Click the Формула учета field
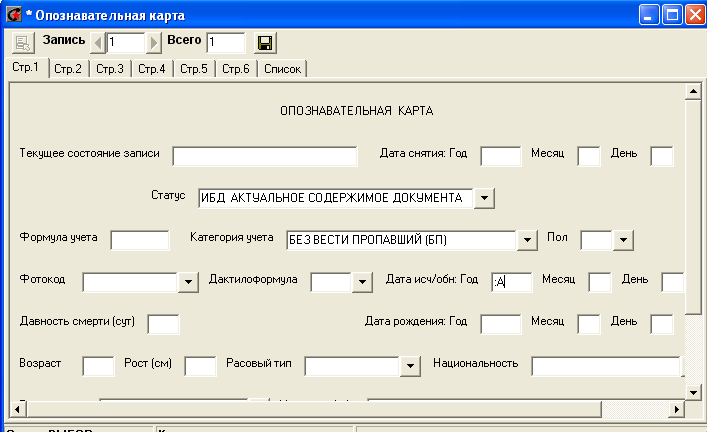707x432 pixels. [x=140, y=240]
